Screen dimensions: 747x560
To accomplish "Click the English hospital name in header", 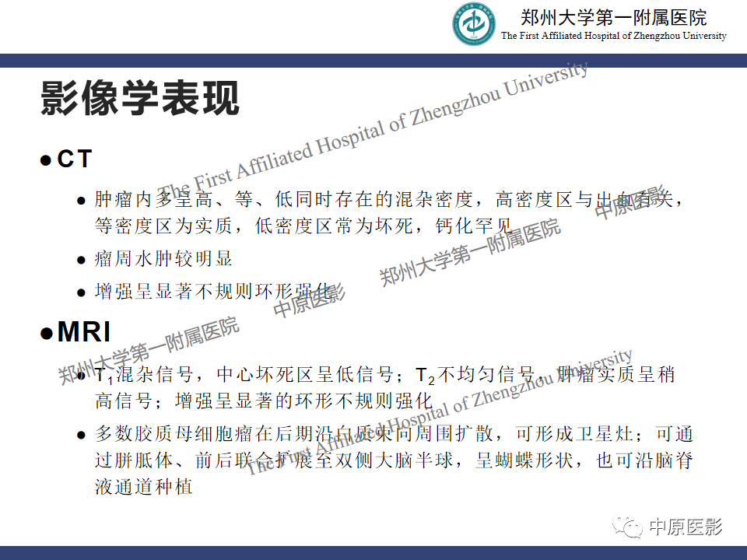I will tap(614, 36).
